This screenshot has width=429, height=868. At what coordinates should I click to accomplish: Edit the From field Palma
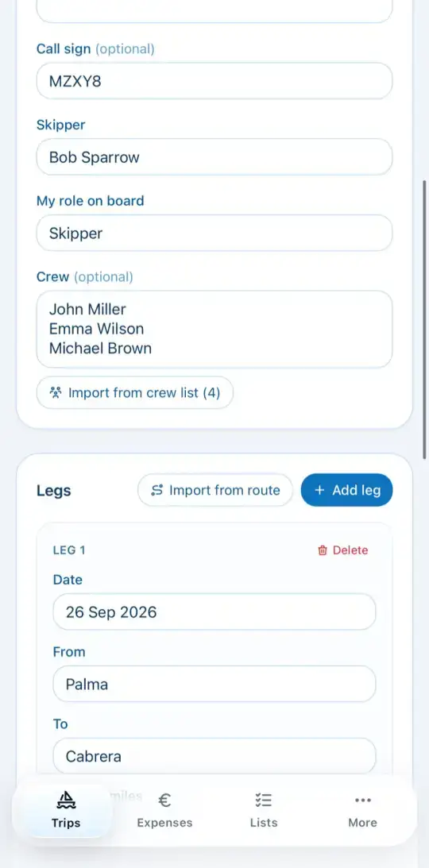tap(214, 684)
